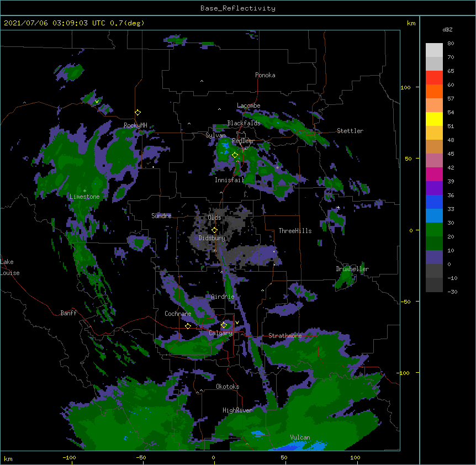The image size is (476, 465).
Task: Click the yellow diamond marker below Cochrane
Action: 188,326
